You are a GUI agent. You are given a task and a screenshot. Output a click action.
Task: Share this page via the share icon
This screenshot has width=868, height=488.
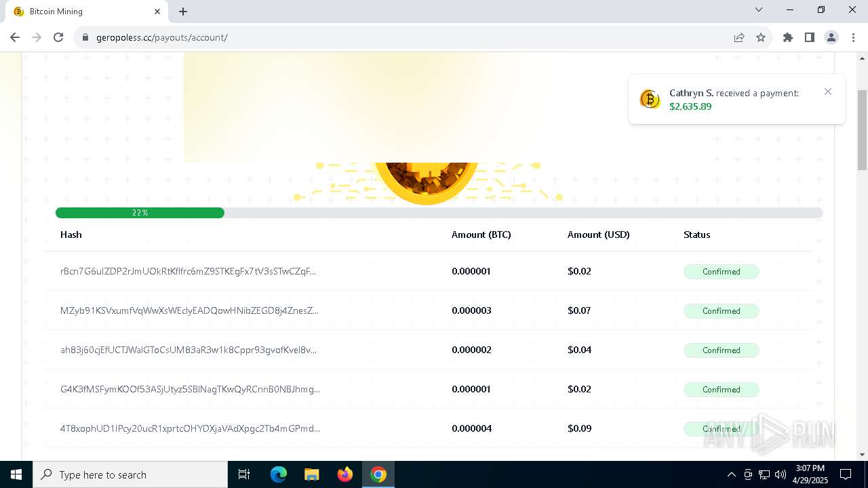(x=739, y=37)
